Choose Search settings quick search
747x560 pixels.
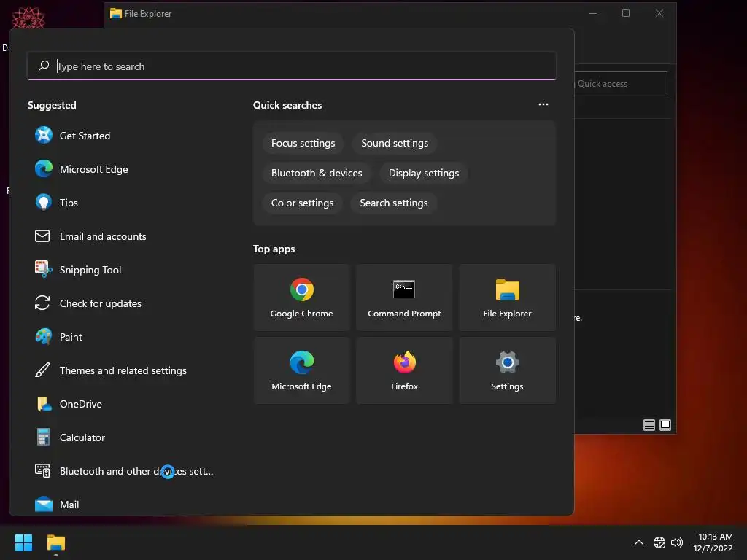pos(393,203)
